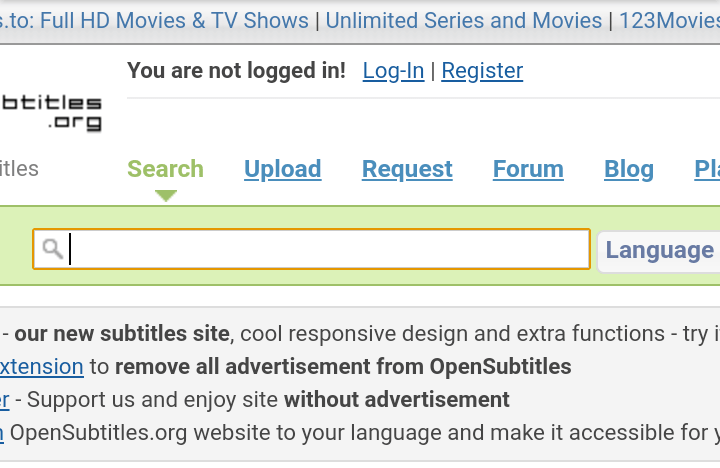Click the Unlimited Series and Movies link
Screen dimensions: 720x468
click(x=464, y=20)
